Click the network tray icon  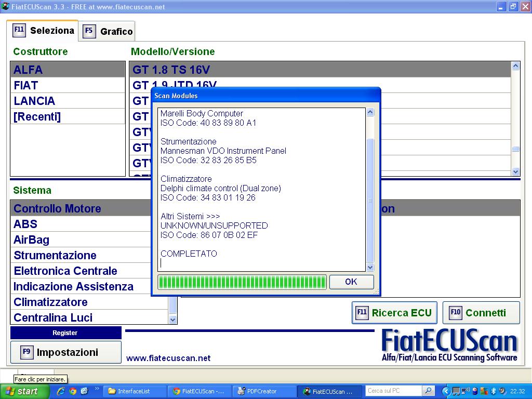[457, 391]
